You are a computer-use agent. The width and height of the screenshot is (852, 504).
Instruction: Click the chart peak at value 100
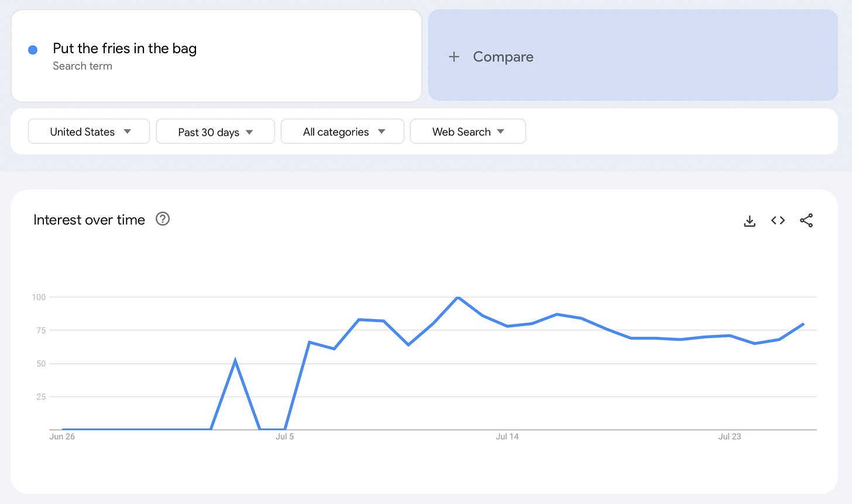point(458,298)
